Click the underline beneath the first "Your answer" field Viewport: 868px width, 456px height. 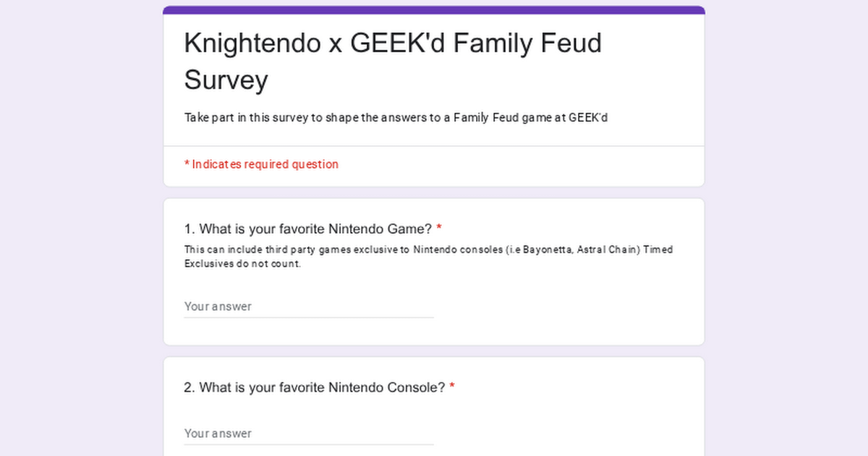[x=308, y=317]
